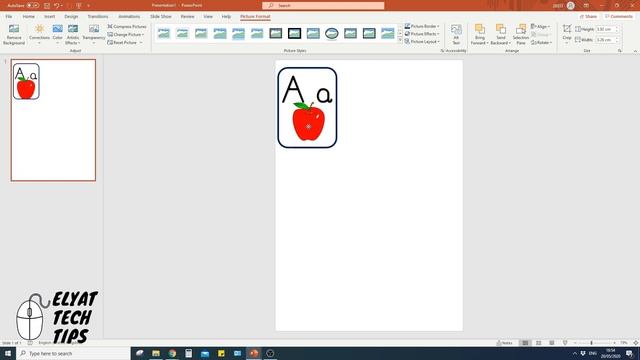
Task: Open the Comments pane
Action: [x=618, y=16]
